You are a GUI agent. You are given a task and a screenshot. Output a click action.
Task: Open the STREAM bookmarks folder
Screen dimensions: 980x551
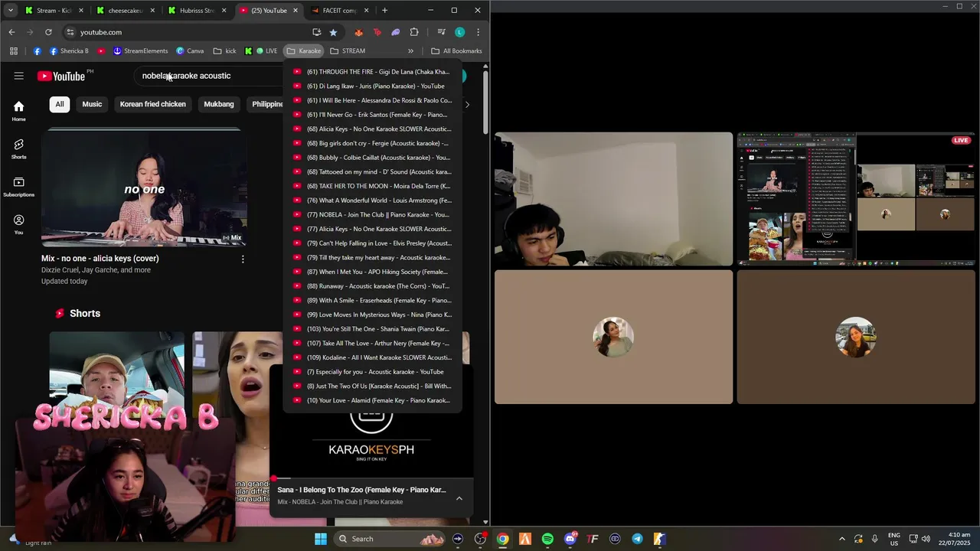pyautogui.click(x=348, y=51)
